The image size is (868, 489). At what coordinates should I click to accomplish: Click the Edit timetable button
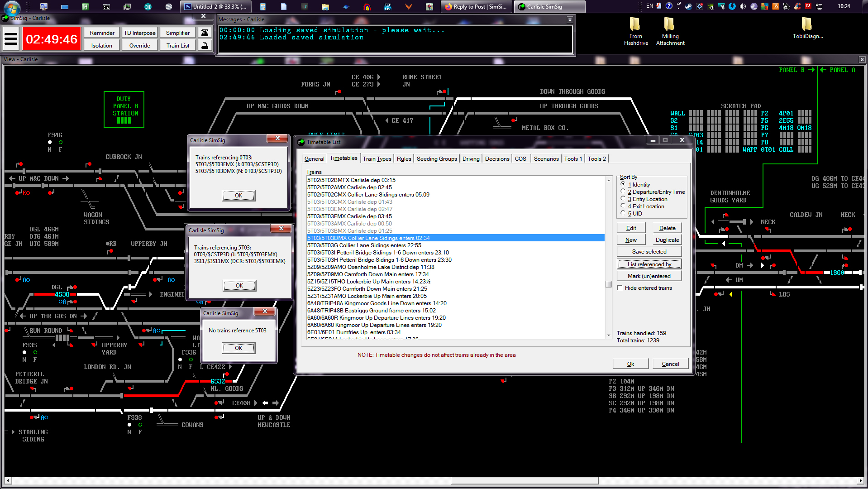click(x=631, y=228)
